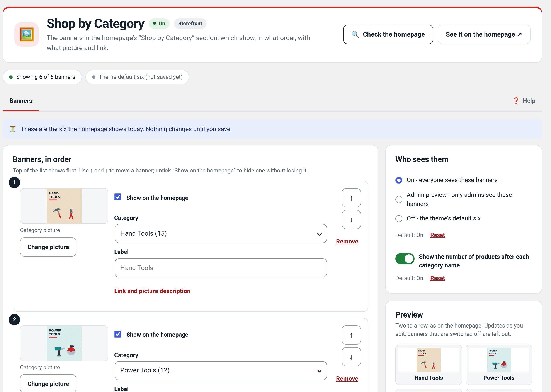Click the Power Tools category picture thumbnail
551x392 pixels.
64,343
